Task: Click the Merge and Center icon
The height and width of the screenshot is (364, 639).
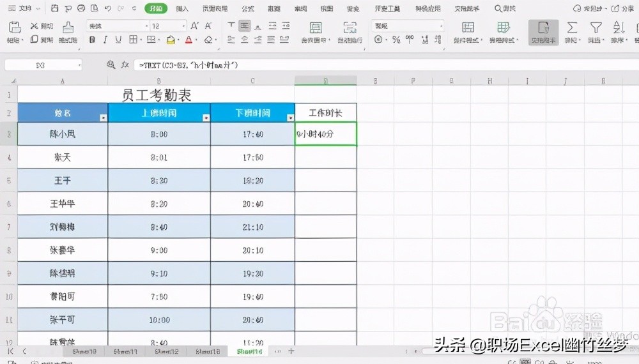Action: tap(315, 27)
